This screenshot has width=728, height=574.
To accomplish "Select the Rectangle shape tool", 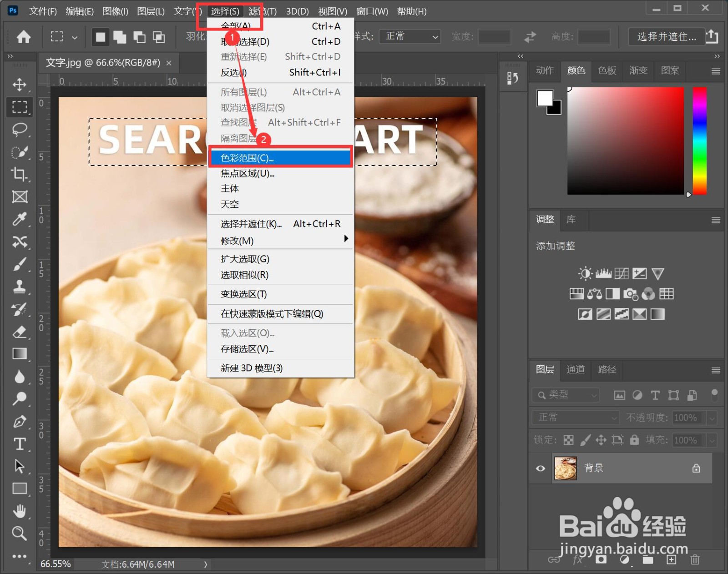I will (19, 488).
